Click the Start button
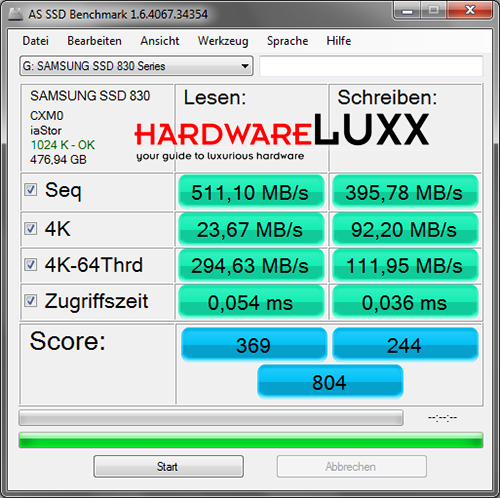 (168, 466)
